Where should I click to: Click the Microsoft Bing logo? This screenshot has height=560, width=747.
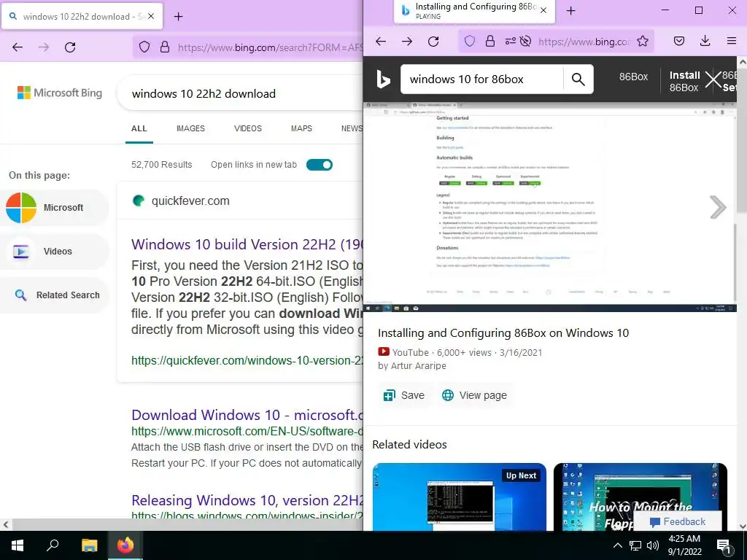tap(60, 93)
